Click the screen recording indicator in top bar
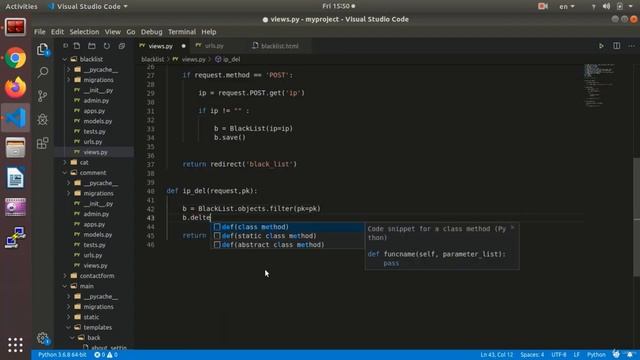This screenshot has width=640, height=360. 543,6
